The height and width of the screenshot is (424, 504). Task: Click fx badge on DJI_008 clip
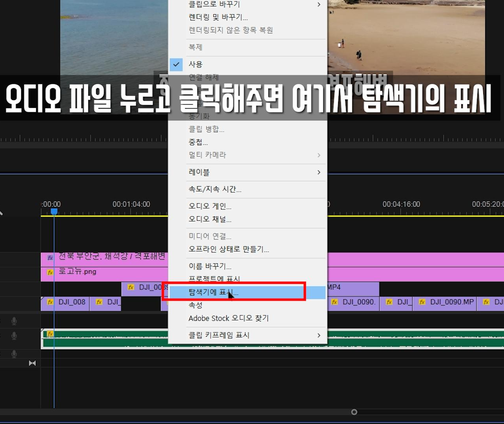[x=50, y=302]
